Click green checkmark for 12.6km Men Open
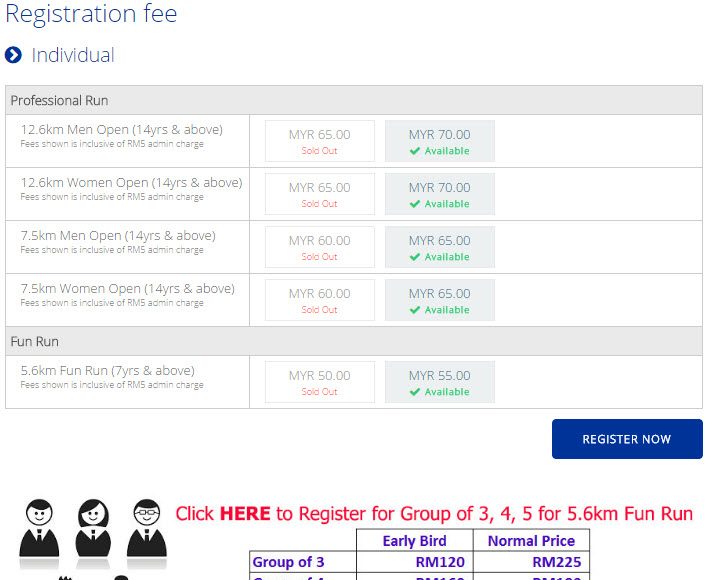Screen dimensions: 709x580 415,151
